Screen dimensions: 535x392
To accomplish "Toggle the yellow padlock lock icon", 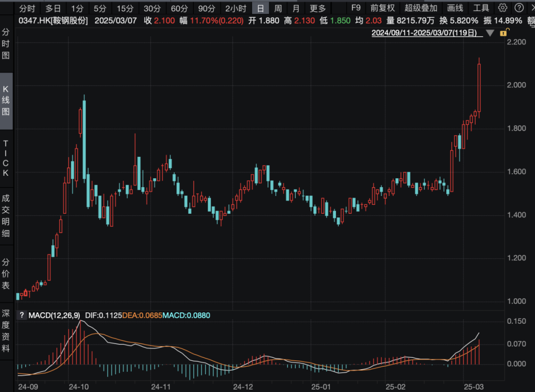I will tap(504, 33).
